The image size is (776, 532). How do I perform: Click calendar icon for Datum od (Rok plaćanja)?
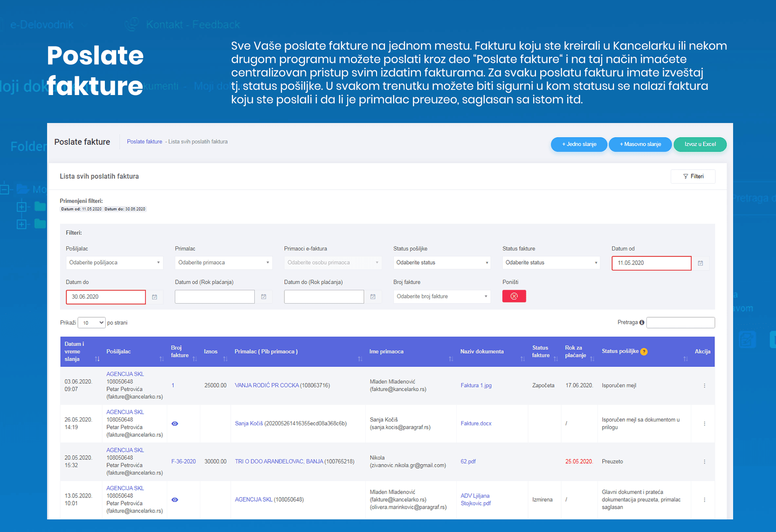[x=264, y=297]
